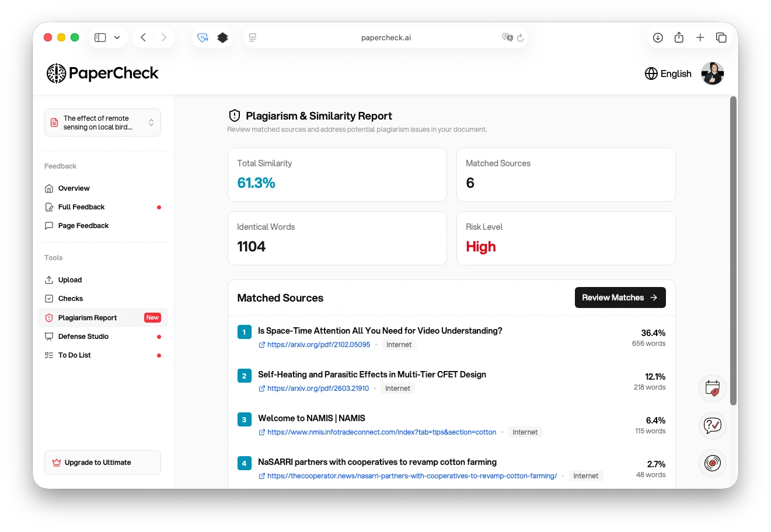Click the crown icon next to Upgrade to Ultimate

pyautogui.click(x=56, y=462)
